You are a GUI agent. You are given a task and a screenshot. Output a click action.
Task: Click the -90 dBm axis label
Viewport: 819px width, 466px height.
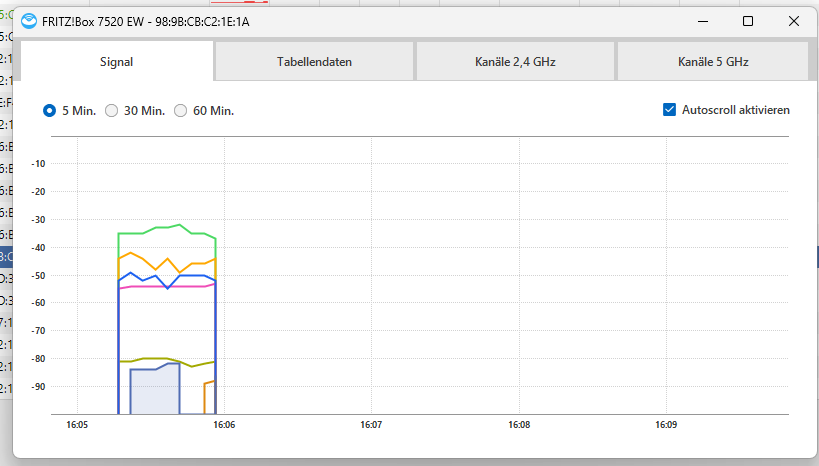point(38,387)
